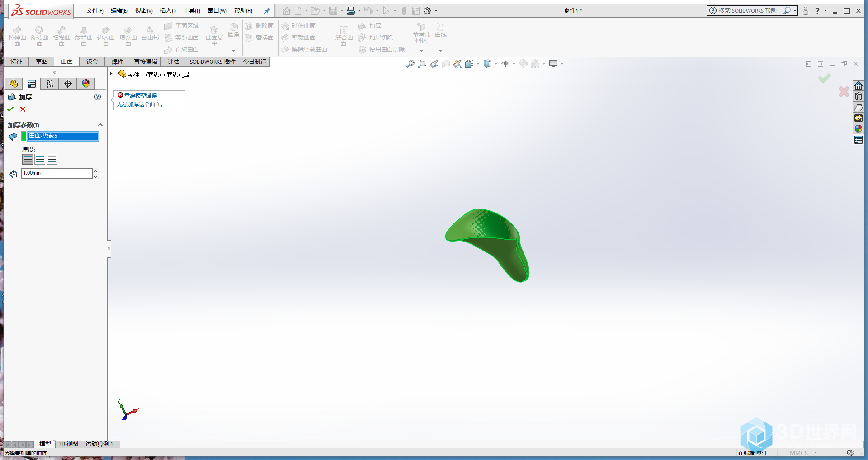Open the 编辑 menu

[x=119, y=10]
